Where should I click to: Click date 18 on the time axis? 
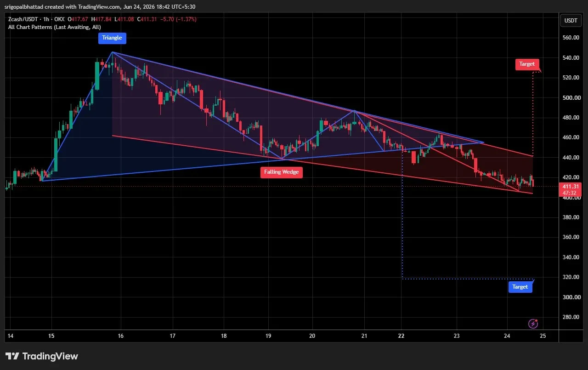(223, 336)
